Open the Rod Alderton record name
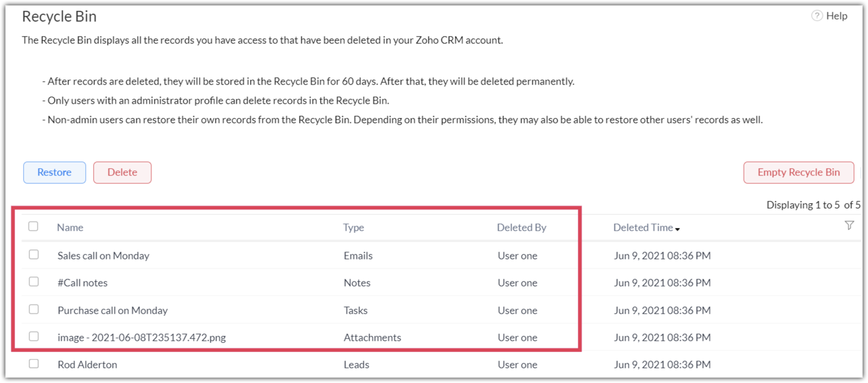 [87, 364]
